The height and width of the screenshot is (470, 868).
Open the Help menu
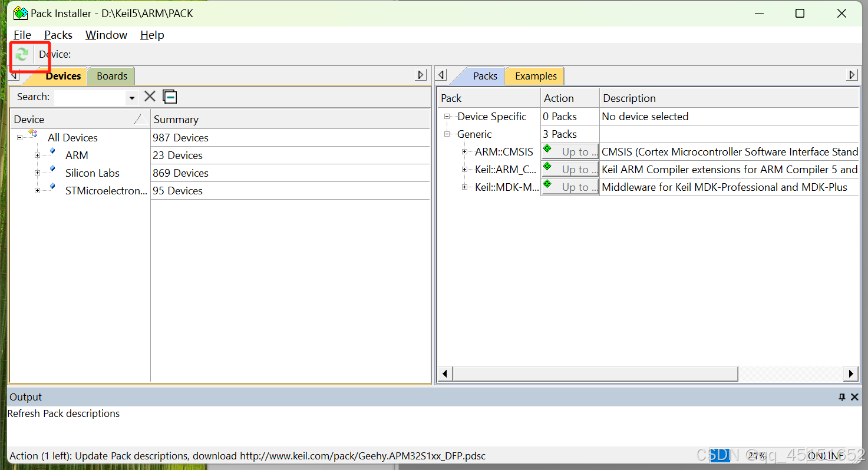152,35
